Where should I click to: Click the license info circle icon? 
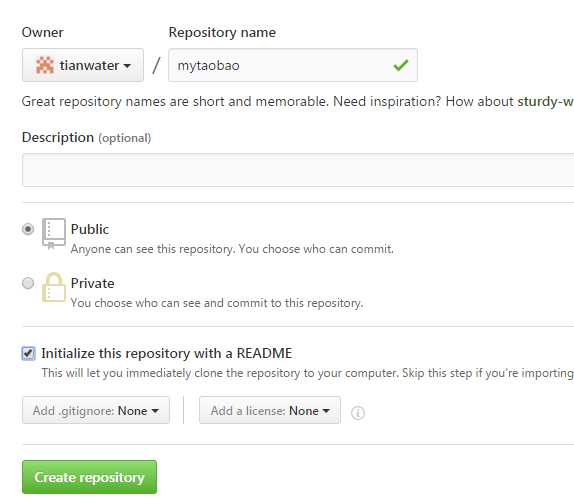pos(358,413)
